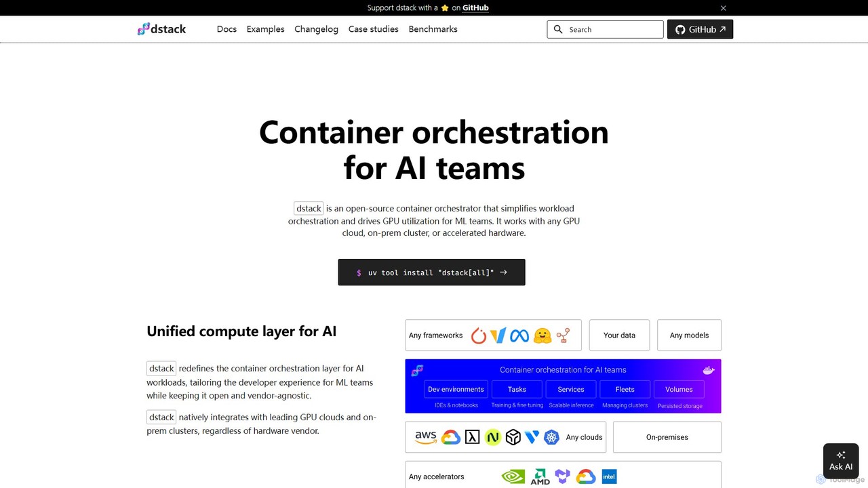Image resolution: width=868 pixels, height=488 pixels.
Task: Click the Docker whale icon in the diagram
Action: click(x=709, y=370)
